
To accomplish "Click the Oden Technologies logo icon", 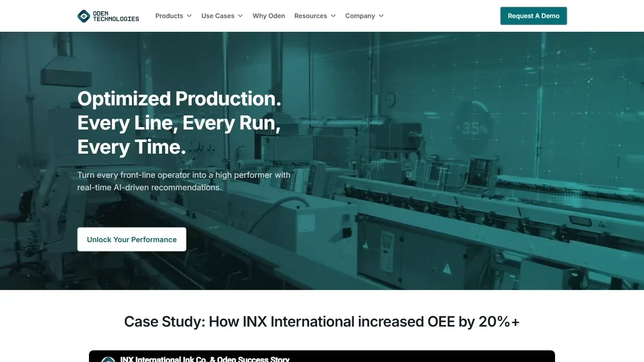I will point(84,16).
